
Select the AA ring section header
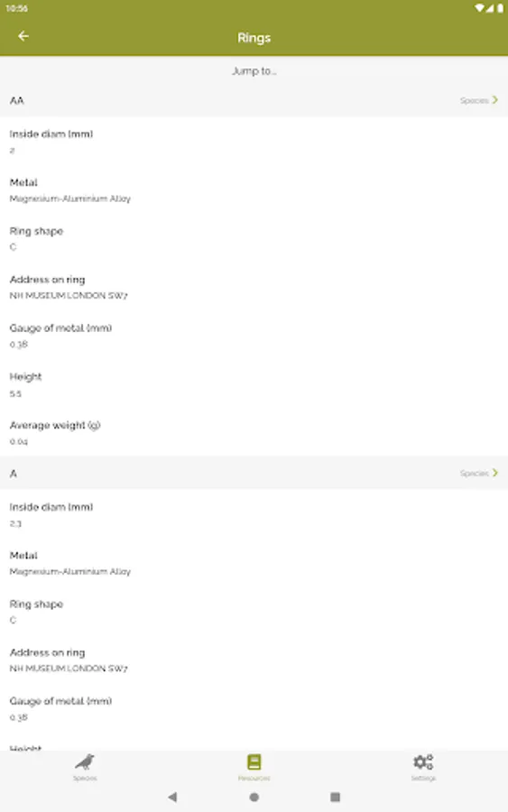[254, 100]
